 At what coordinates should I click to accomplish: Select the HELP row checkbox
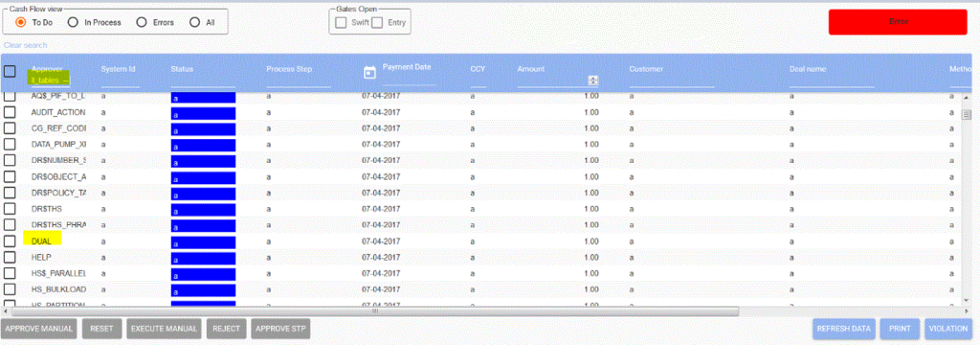click(10, 257)
